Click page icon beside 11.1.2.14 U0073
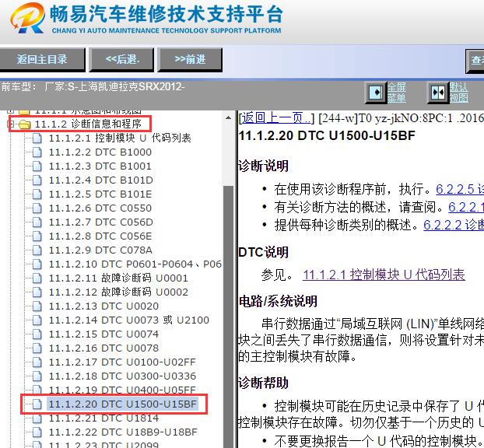This screenshot has height=448, width=484. coord(37,320)
